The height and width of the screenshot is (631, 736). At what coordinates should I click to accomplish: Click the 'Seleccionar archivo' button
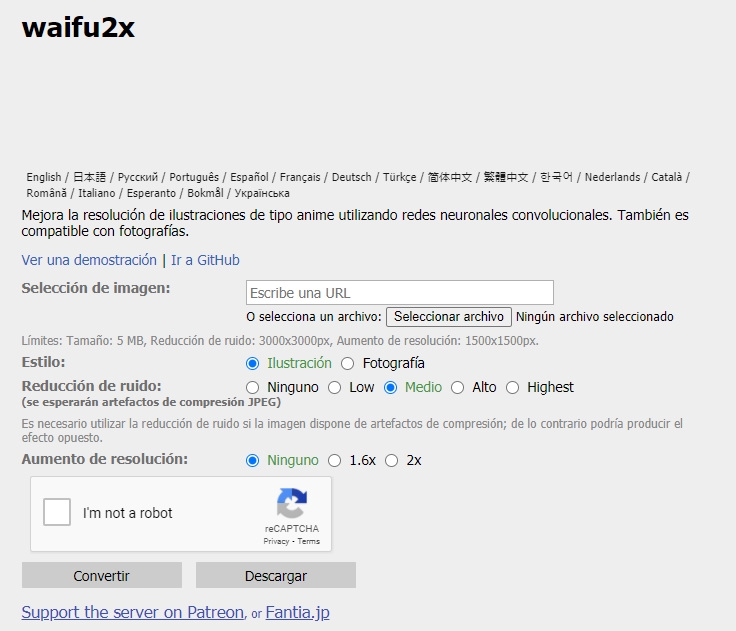(x=449, y=317)
